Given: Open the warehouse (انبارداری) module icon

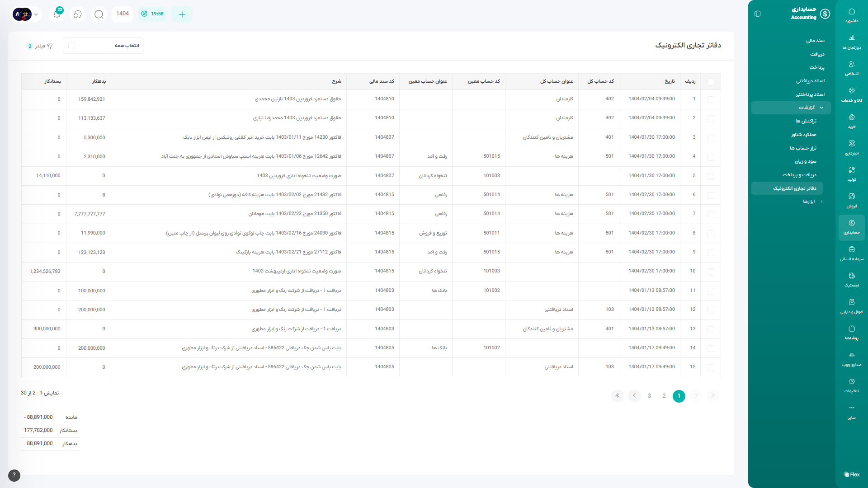Looking at the screenshot, I should [852, 147].
